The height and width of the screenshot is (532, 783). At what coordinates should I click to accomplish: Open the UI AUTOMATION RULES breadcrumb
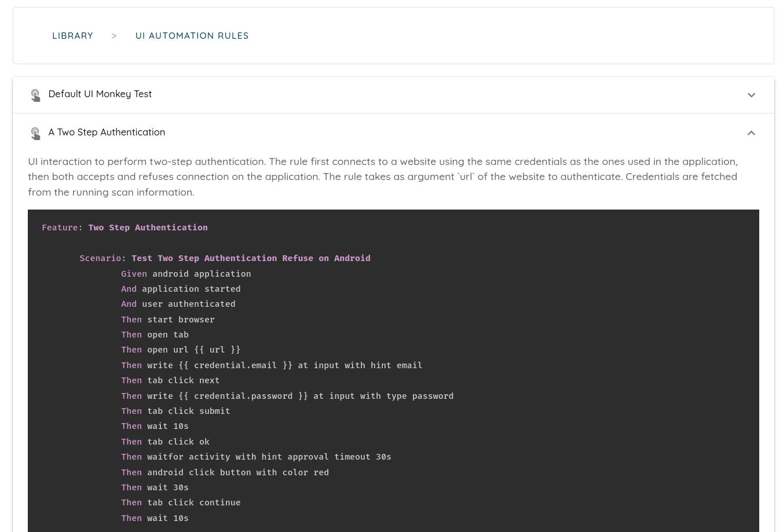(192, 36)
